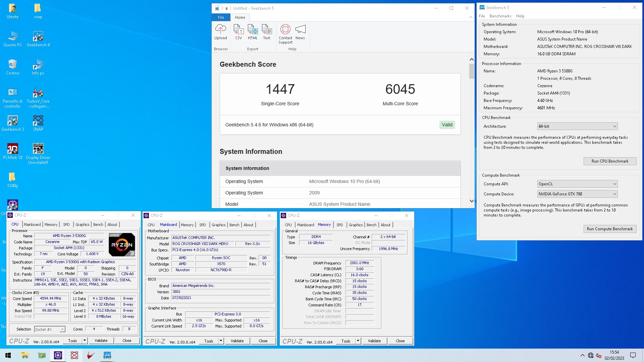The height and width of the screenshot is (362, 644).
Task: Open Contact Support in Geekbench ribbon
Action: point(285,34)
